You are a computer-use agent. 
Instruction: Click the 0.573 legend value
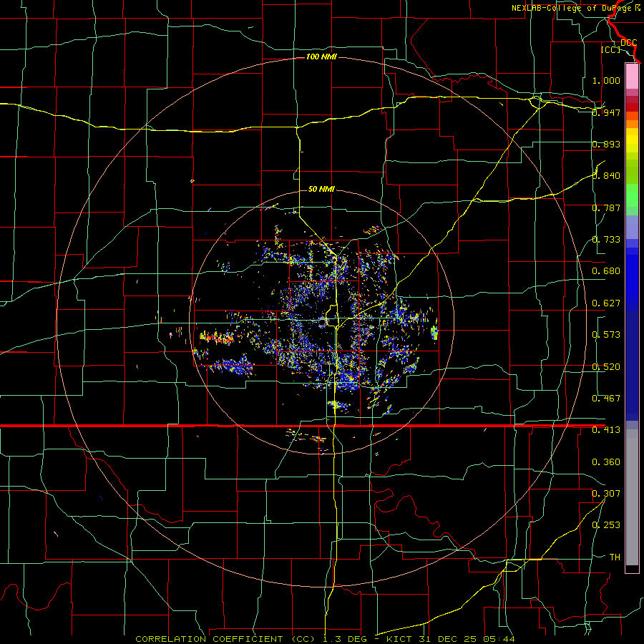coord(606,335)
